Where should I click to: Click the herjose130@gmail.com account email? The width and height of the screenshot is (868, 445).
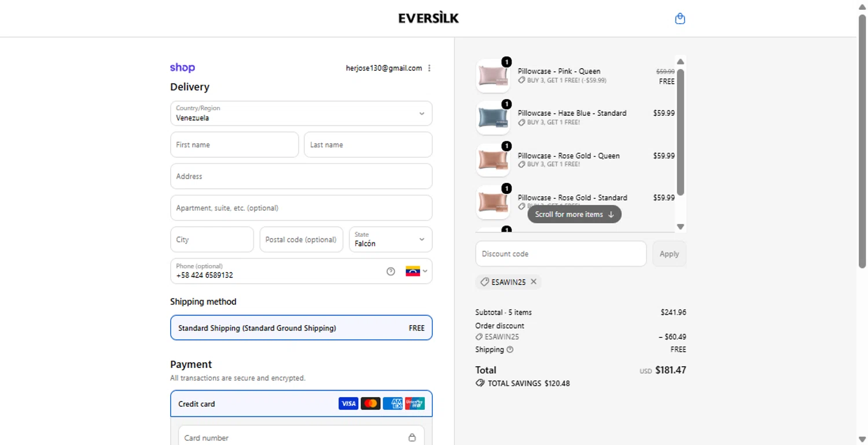[384, 68]
